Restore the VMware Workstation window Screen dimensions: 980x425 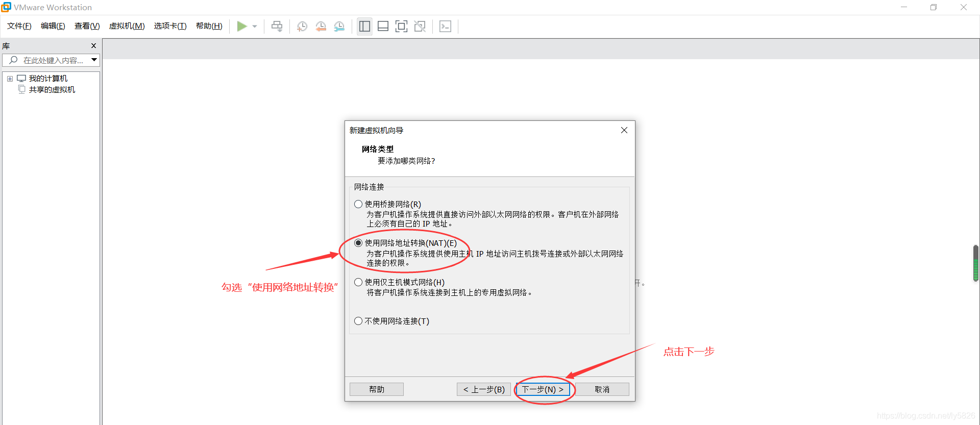coord(934,7)
